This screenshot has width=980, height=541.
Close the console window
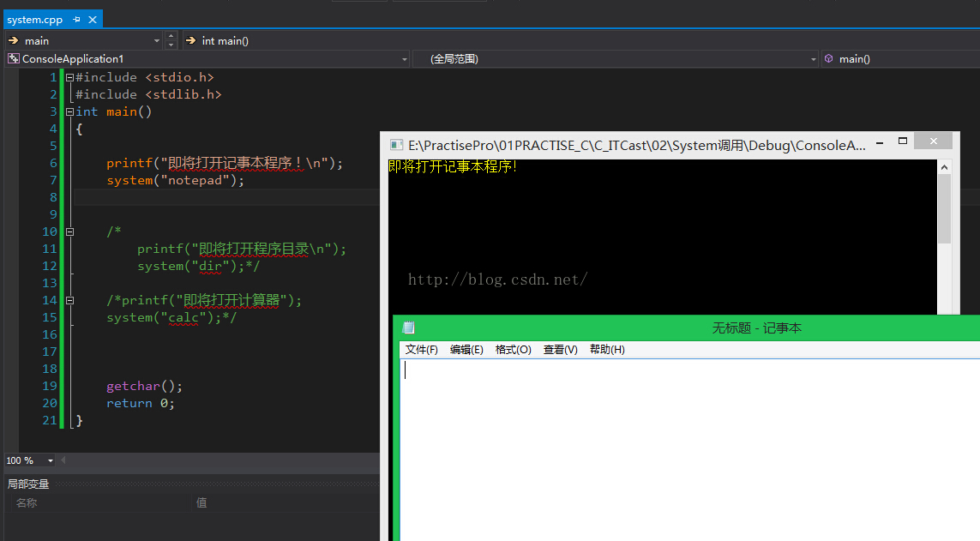[933, 141]
